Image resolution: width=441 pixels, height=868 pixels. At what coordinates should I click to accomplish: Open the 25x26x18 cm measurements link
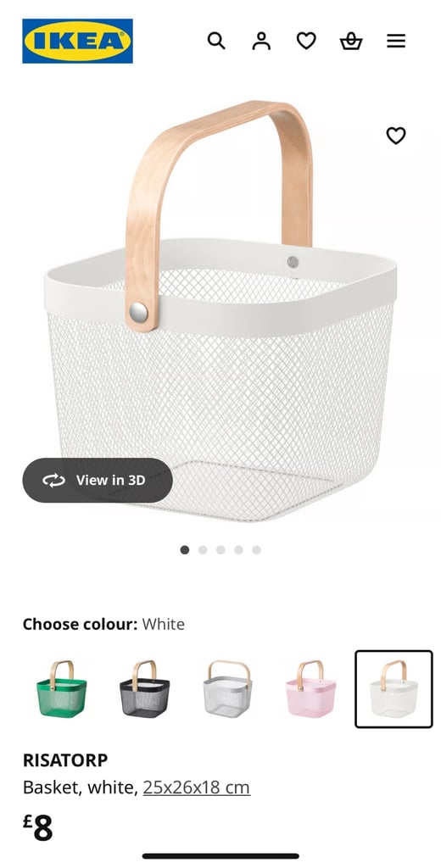(197, 787)
